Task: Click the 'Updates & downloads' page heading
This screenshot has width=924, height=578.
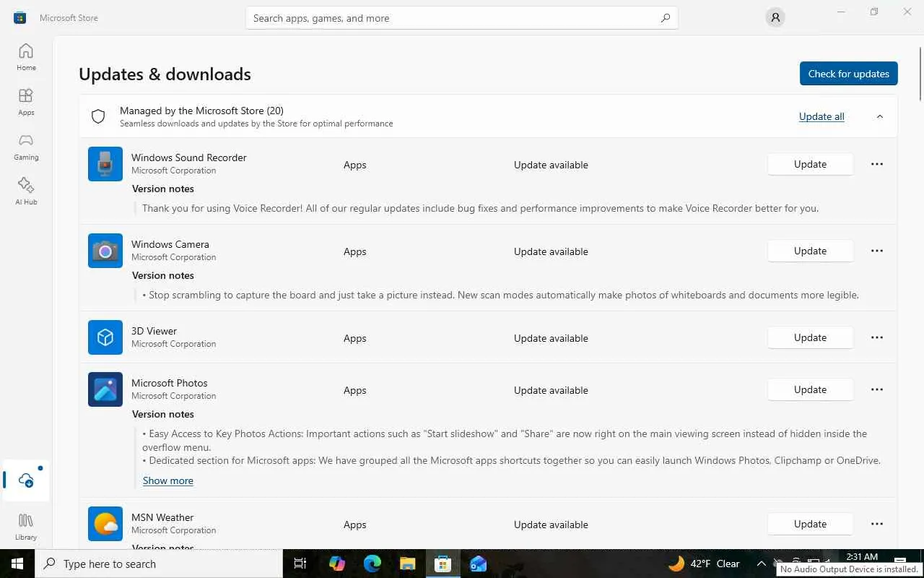Action: (x=165, y=74)
